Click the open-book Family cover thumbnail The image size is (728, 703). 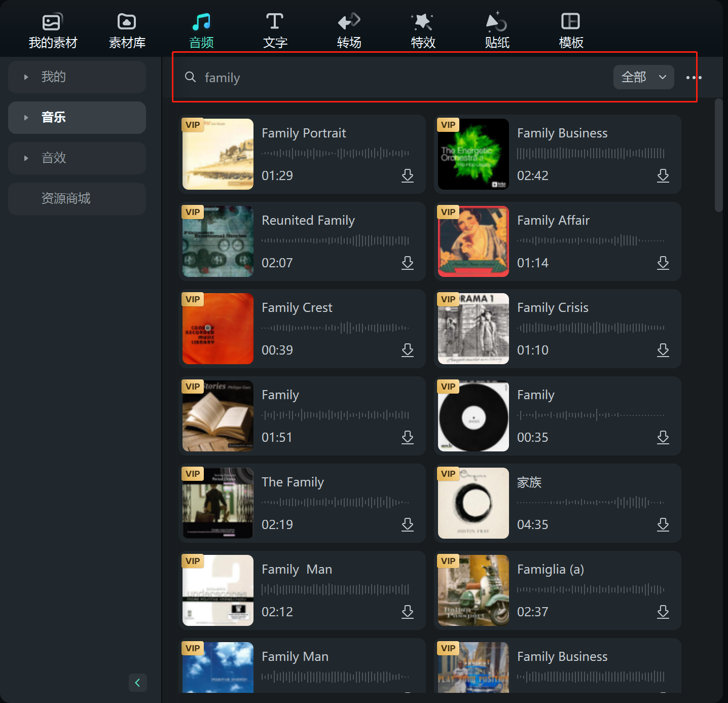[x=218, y=416]
